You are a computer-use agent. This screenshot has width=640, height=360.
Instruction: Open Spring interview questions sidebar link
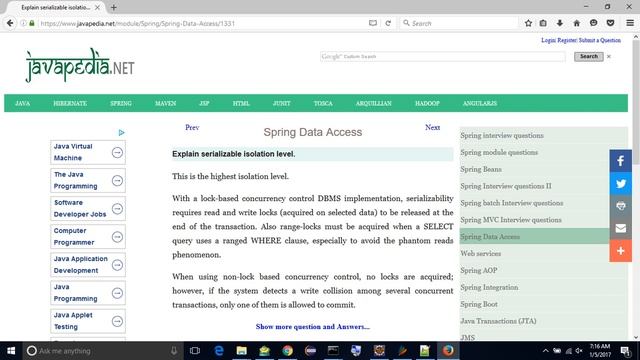[x=502, y=136]
